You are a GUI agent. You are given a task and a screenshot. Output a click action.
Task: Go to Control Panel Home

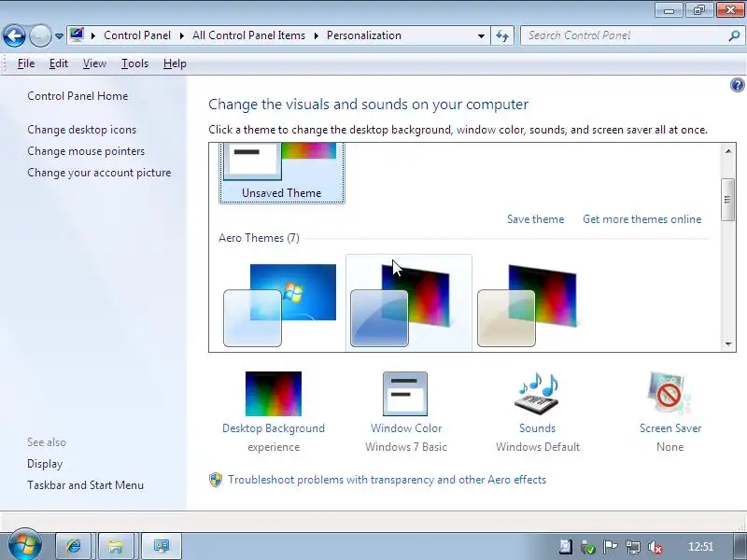78,96
